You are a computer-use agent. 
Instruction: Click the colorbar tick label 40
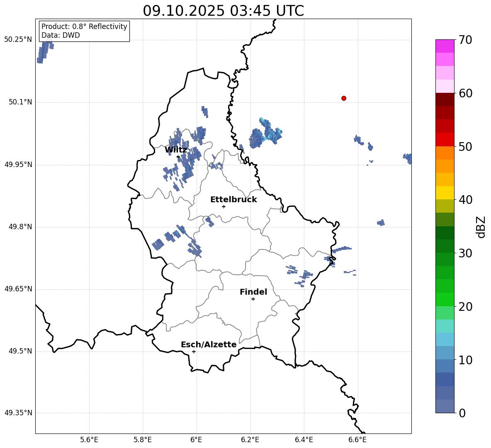click(465, 200)
